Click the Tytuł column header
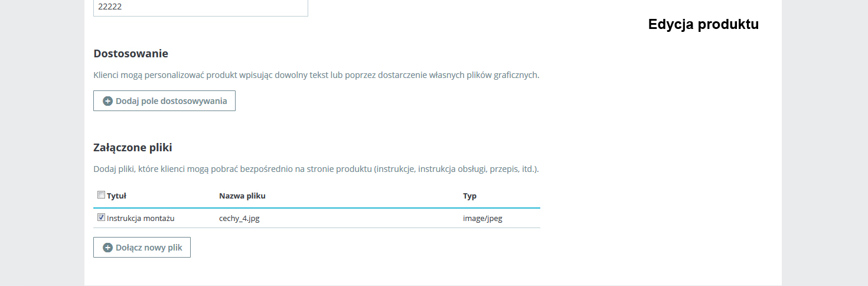The height and width of the screenshot is (286, 868). coord(116,196)
